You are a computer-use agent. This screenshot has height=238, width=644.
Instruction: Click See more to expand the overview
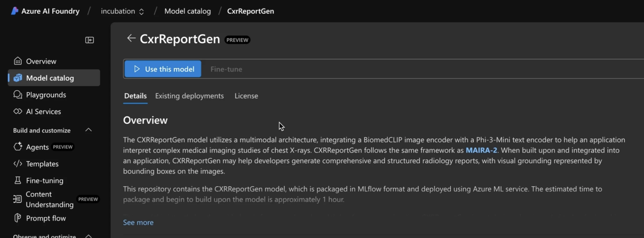pyautogui.click(x=138, y=222)
